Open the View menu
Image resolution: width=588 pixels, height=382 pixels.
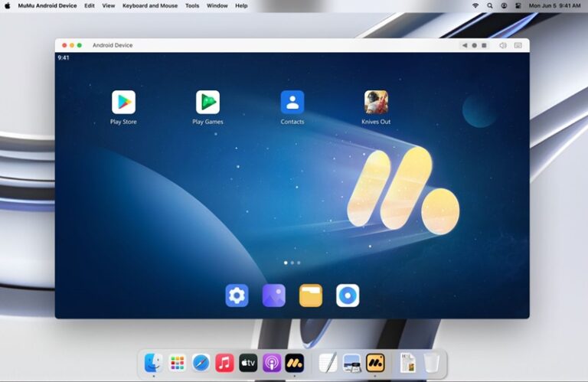[109, 5]
